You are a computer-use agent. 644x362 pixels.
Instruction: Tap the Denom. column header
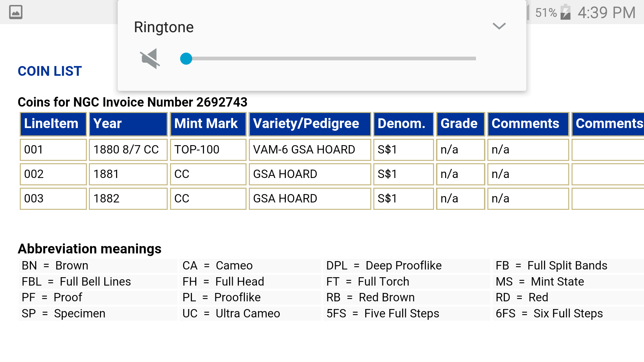coord(403,124)
